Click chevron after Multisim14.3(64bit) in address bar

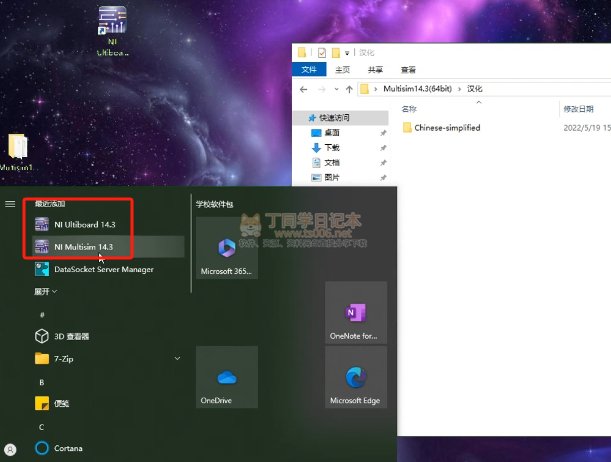coord(459,89)
